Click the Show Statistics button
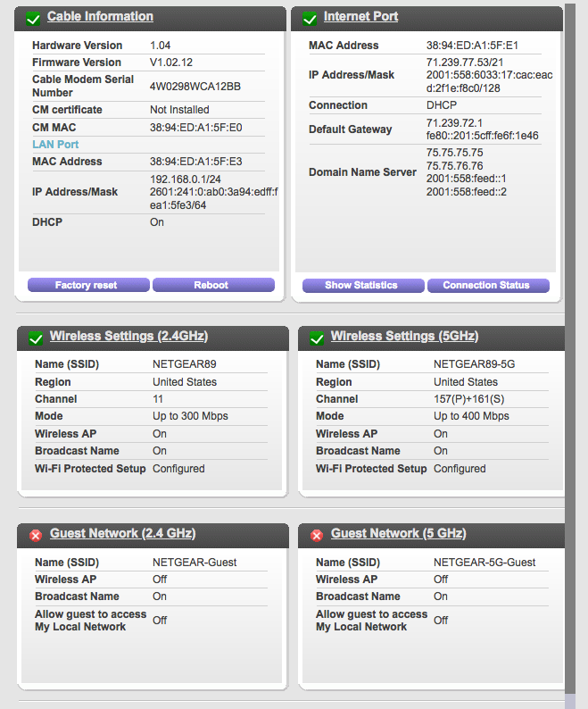588x709 pixels. pyautogui.click(x=363, y=286)
